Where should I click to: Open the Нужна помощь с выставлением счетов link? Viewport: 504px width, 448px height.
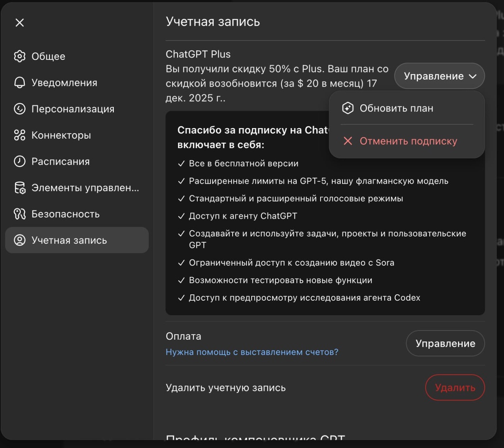tap(252, 352)
